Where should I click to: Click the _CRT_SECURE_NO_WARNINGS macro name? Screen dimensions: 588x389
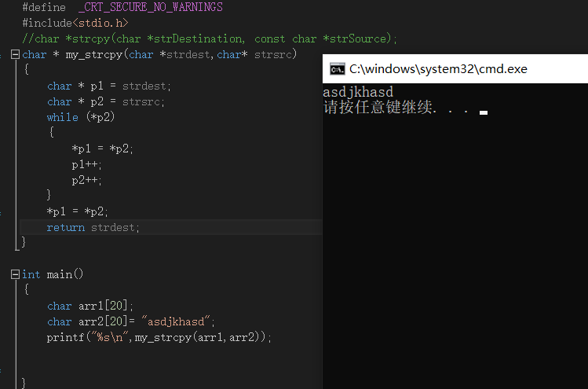click(x=151, y=7)
